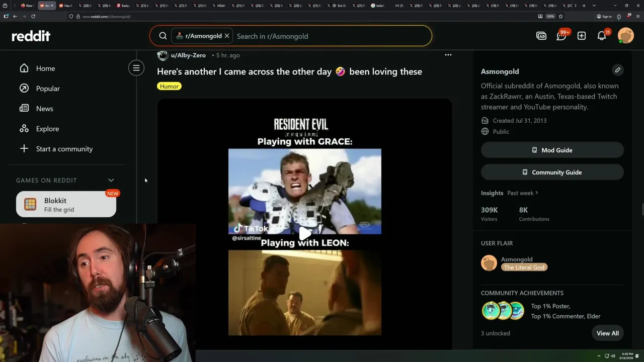This screenshot has height=362, width=644.
Task: Open the Mod Guide
Action: pos(552,150)
